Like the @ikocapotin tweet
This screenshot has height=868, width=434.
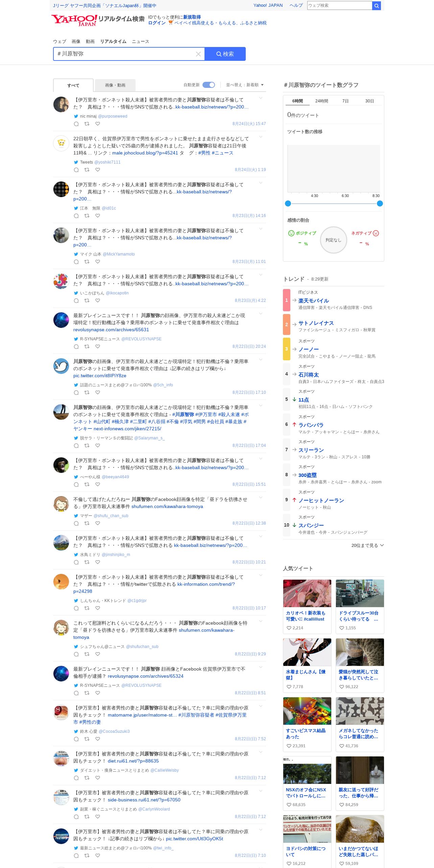click(98, 300)
